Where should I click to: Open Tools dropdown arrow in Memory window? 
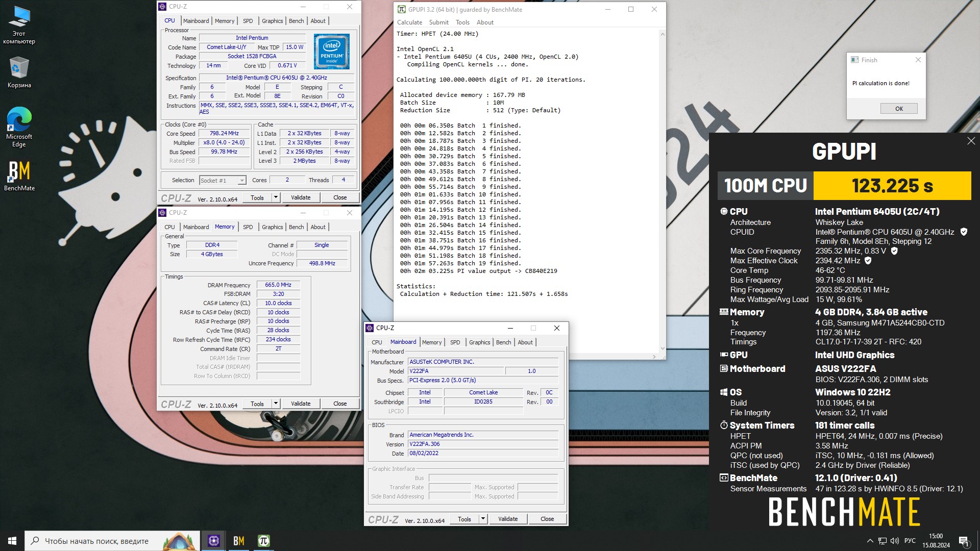(276, 404)
